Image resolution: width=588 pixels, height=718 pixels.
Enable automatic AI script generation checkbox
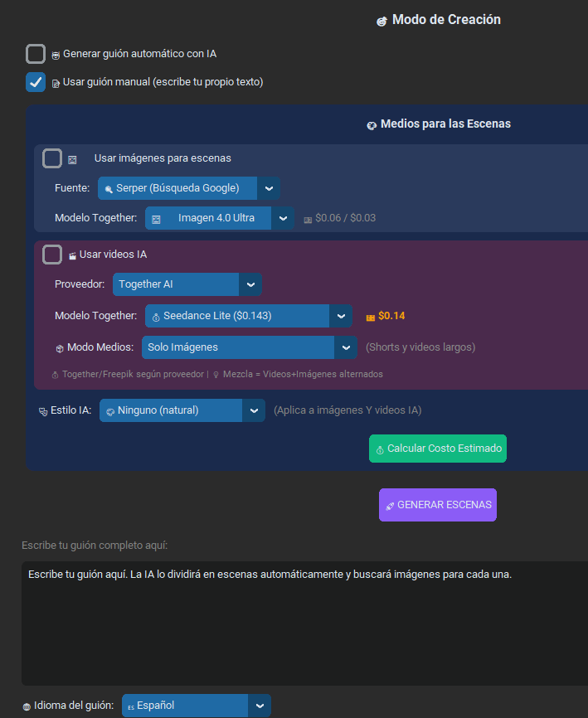(36, 54)
